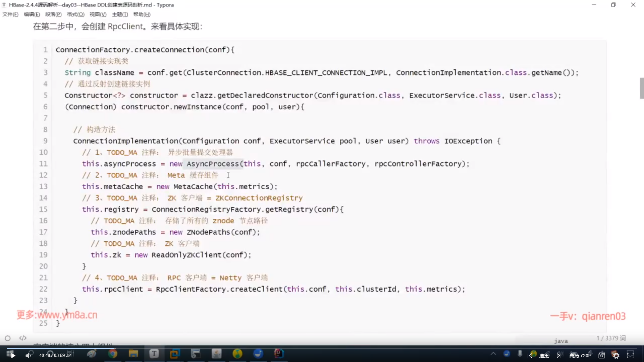Open the Typora taskbar icon
Viewport: 644px width, 362px height.
click(x=154, y=354)
